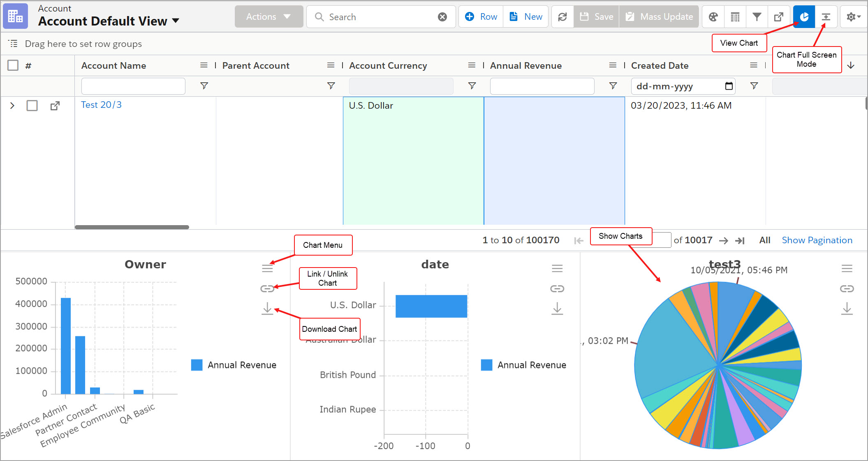868x461 pixels.
Task: Click the New record button
Action: tap(526, 17)
